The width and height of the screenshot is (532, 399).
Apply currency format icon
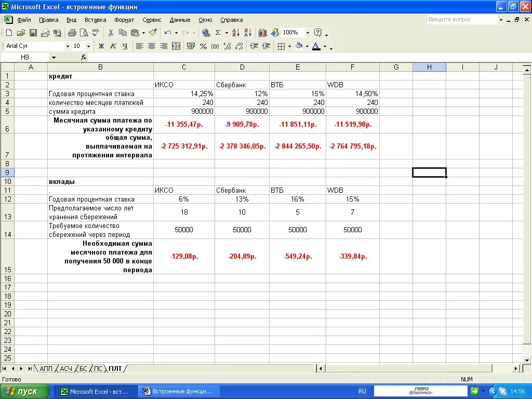point(191,46)
